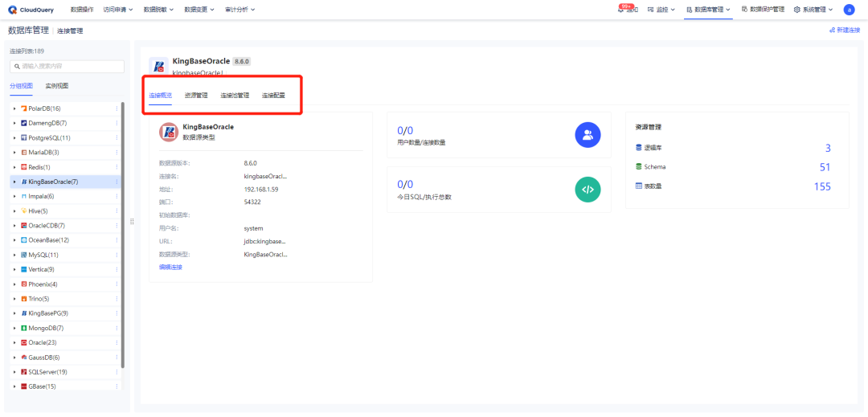
Task: Click the green code circle icon
Action: tap(588, 189)
